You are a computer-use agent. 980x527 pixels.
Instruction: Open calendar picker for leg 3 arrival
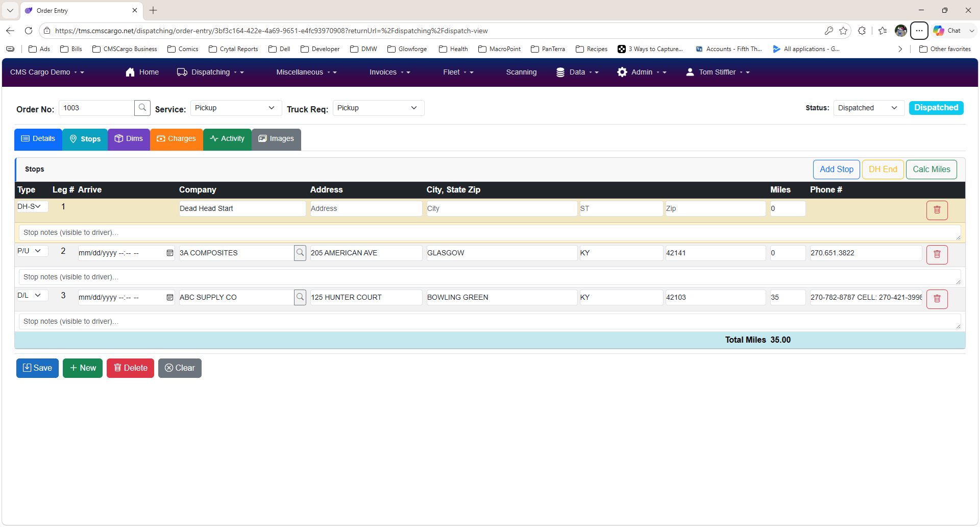tap(170, 297)
